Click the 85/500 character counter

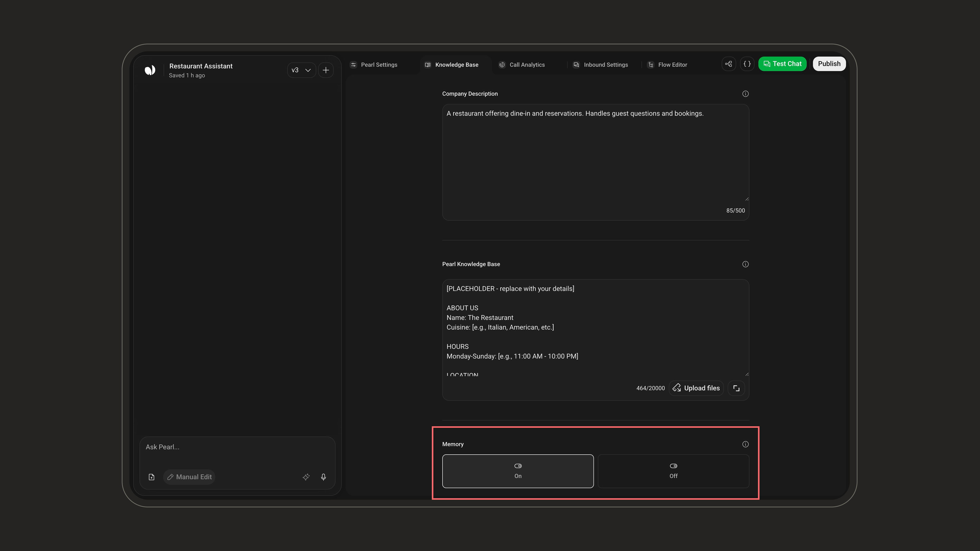[x=735, y=211]
